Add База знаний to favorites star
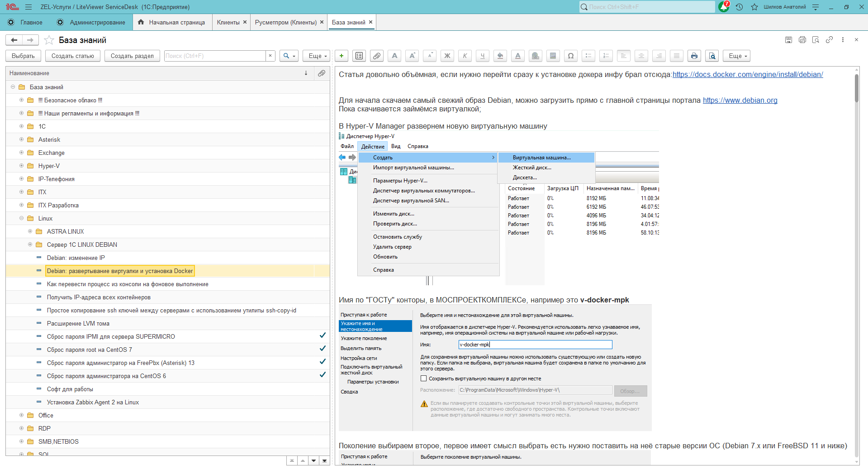868x470 pixels. click(49, 40)
